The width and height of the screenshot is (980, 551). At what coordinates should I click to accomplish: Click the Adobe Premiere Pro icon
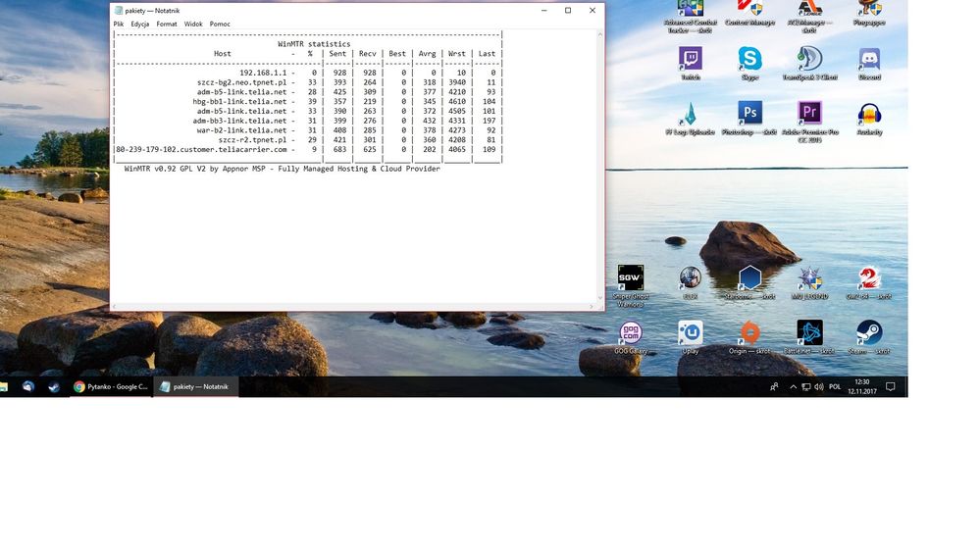click(809, 115)
